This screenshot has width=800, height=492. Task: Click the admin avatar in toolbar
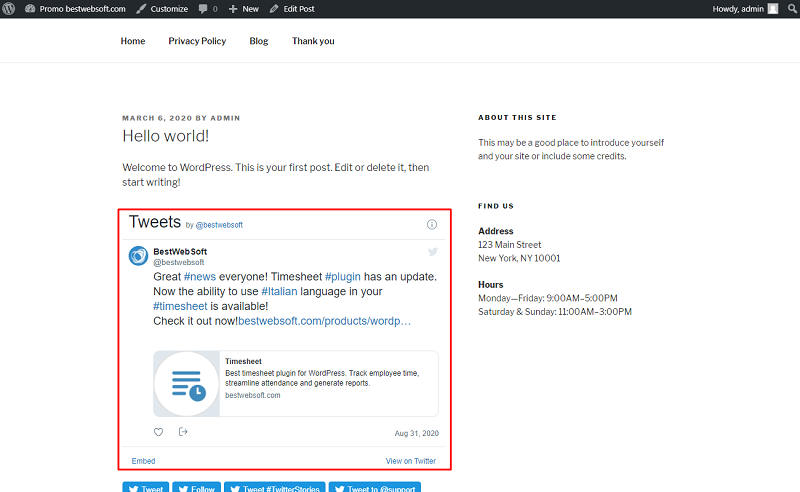773,9
